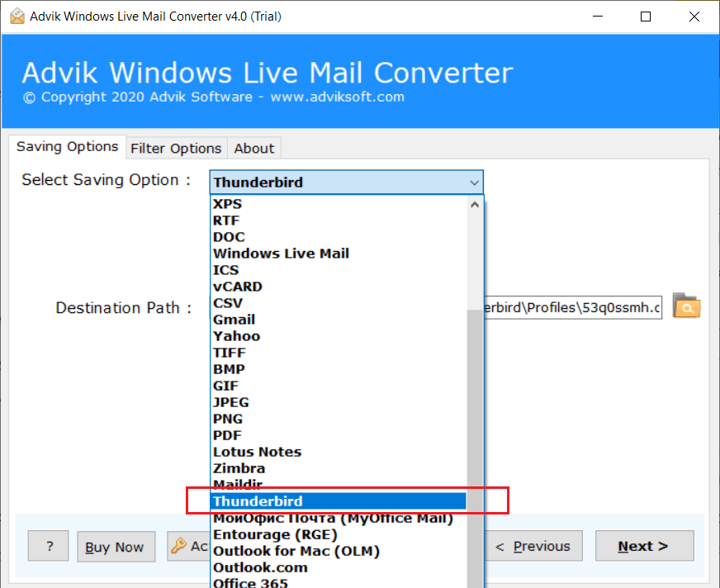Click the dropdown list scroll-up arrow
This screenshot has height=588, width=720.
pyautogui.click(x=475, y=205)
